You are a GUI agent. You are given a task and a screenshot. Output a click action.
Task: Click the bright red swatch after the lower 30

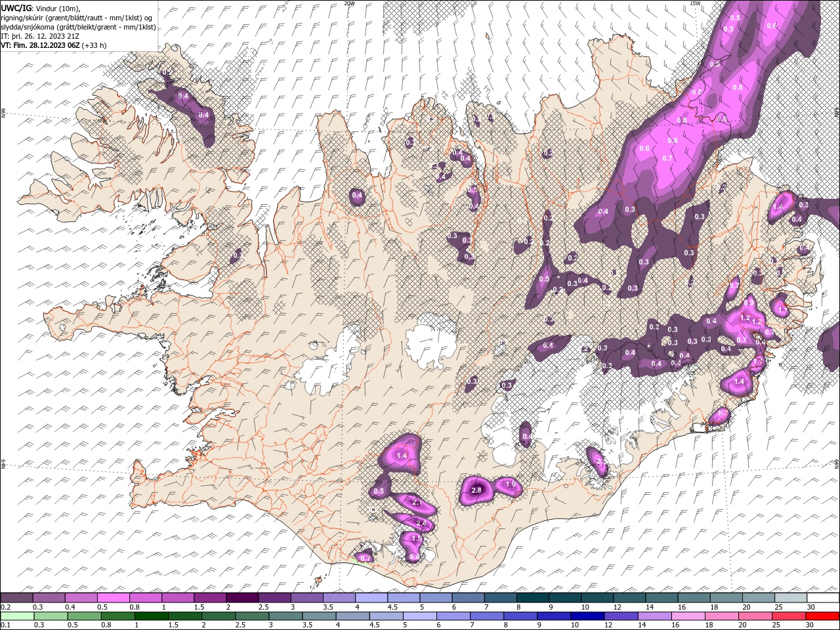[823, 616]
